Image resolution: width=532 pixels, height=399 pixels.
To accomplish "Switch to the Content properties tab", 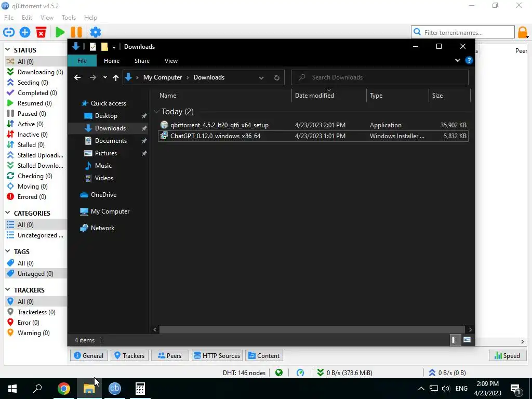I will coord(264,355).
